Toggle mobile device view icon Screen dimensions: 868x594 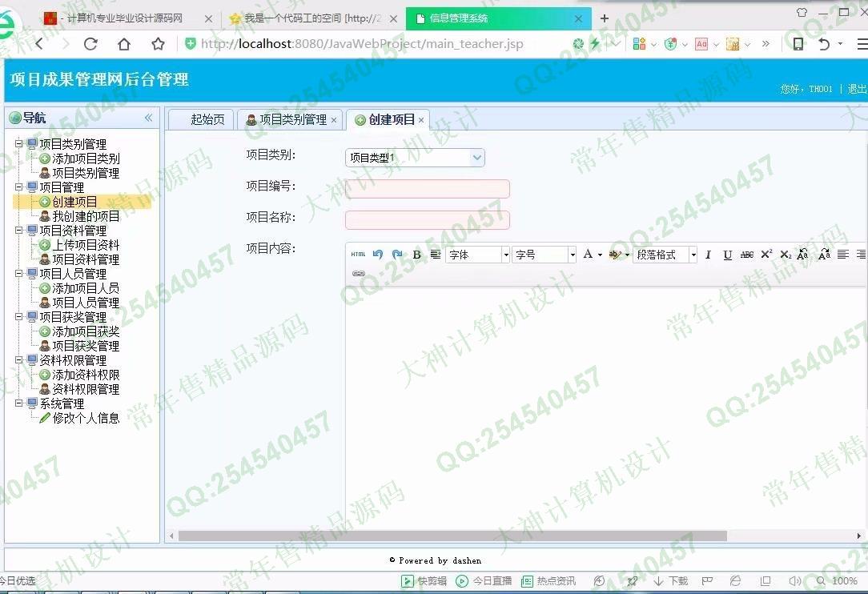[x=798, y=44]
